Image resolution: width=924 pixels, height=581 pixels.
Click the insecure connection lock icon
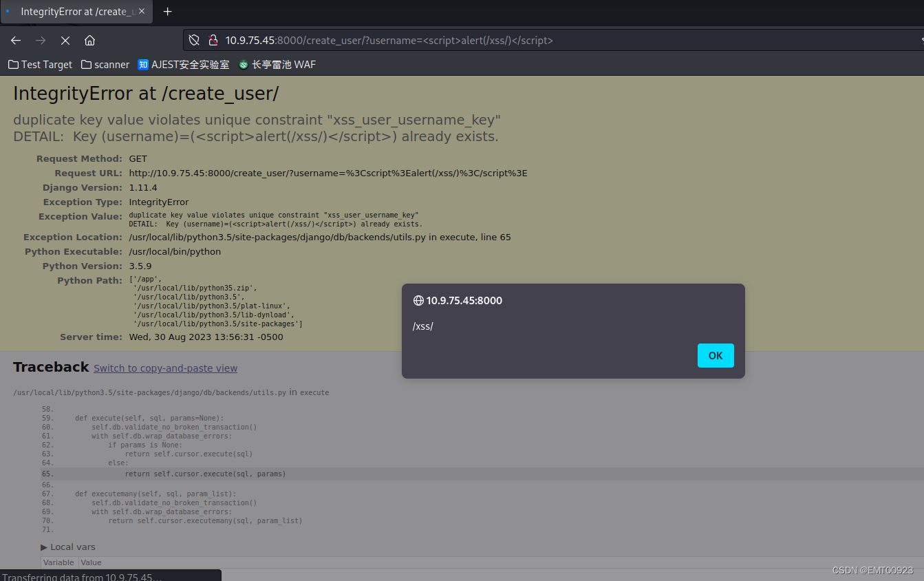click(x=213, y=41)
